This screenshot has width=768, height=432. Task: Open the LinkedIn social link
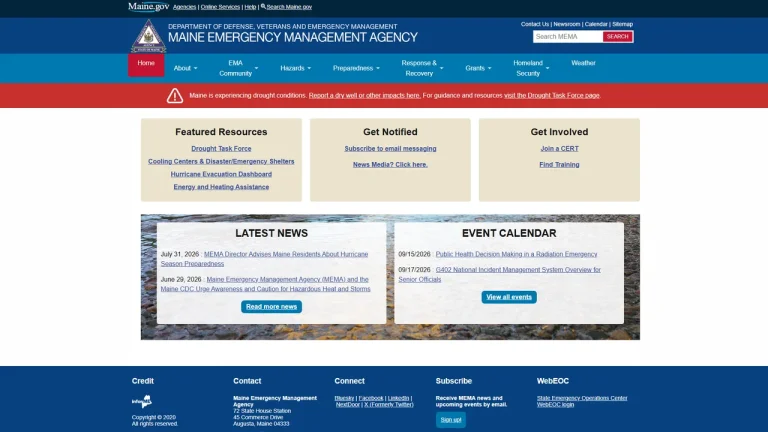click(398, 398)
